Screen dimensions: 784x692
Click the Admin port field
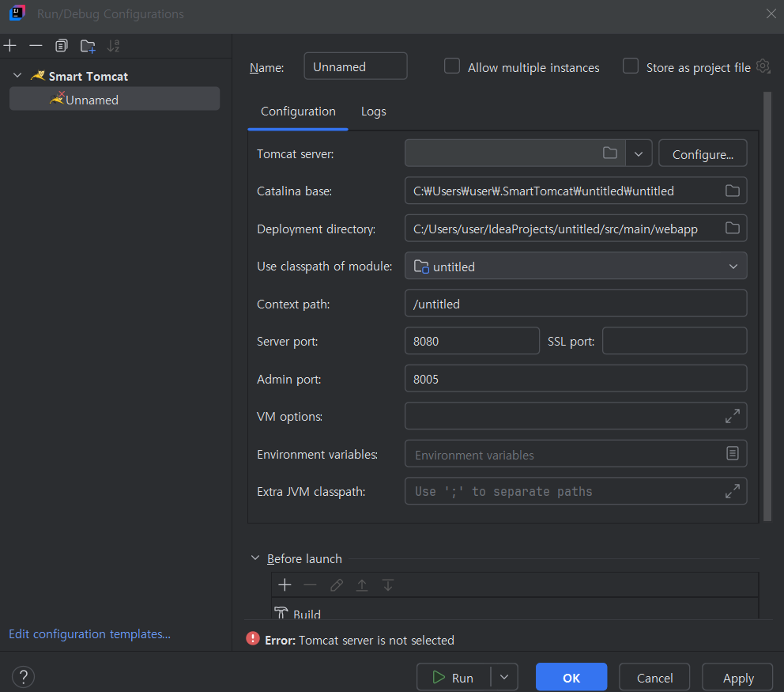tap(576, 379)
